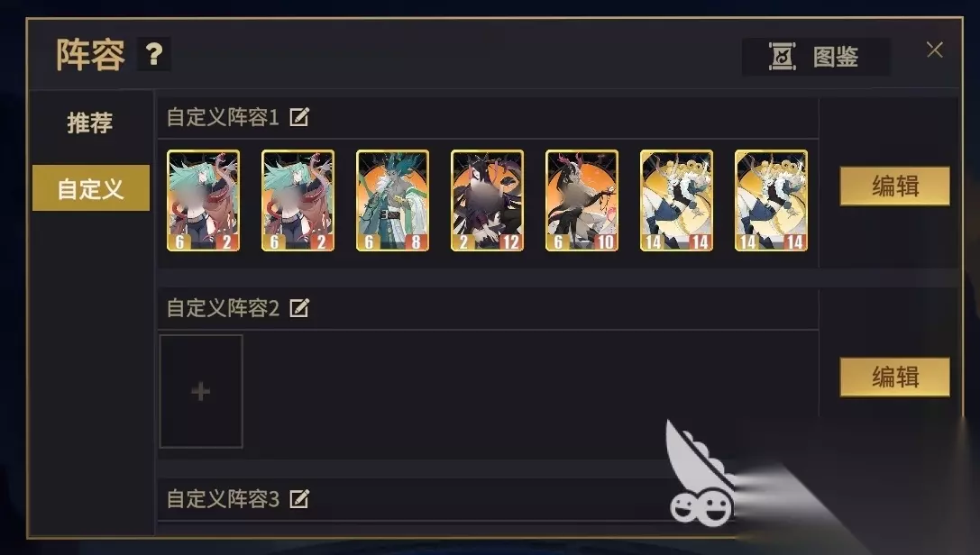
Task: Rename 自定义阵容1 using its pencil edit icon
Action: [299, 117]
